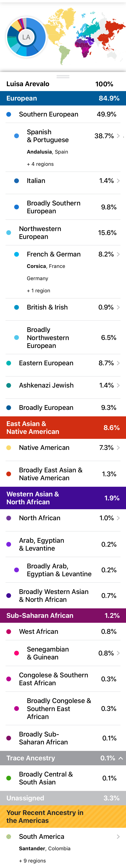Open Eastern European chevron arrow
This screenshot has width=126, height=868.
(x=118, y=363)
